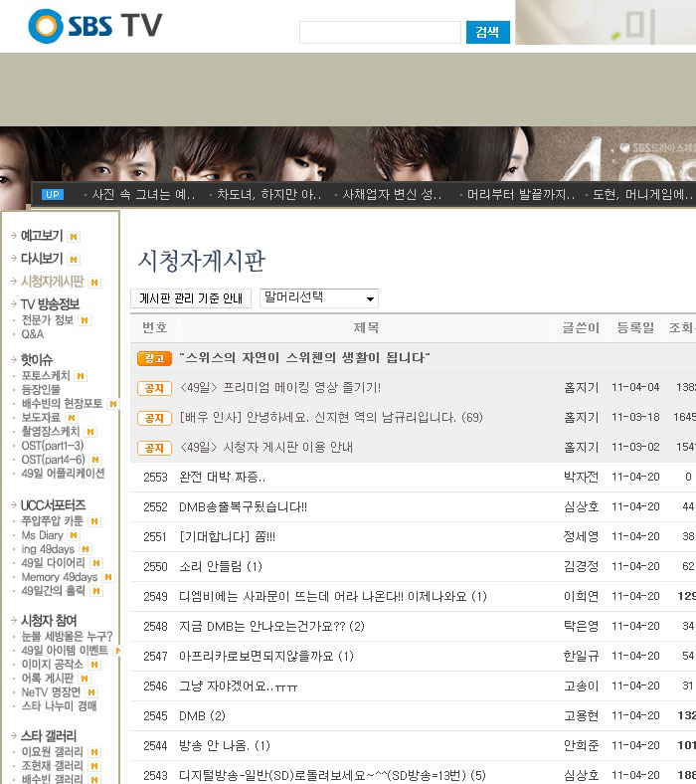696x784 pixels.
Task: Open 쭈압쭈압 카툰 link
Action: [52, 521]
